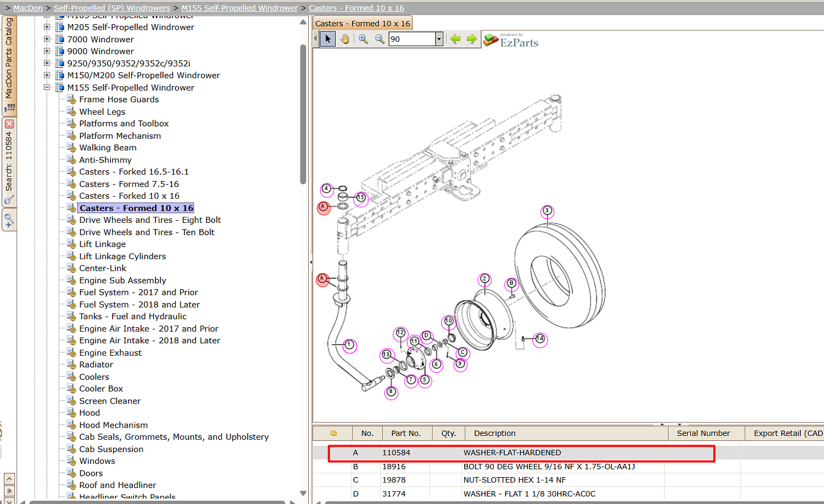Click callout bubble 15 in the diagram
Screen dimensions: 824x504
tap(361, 198)
